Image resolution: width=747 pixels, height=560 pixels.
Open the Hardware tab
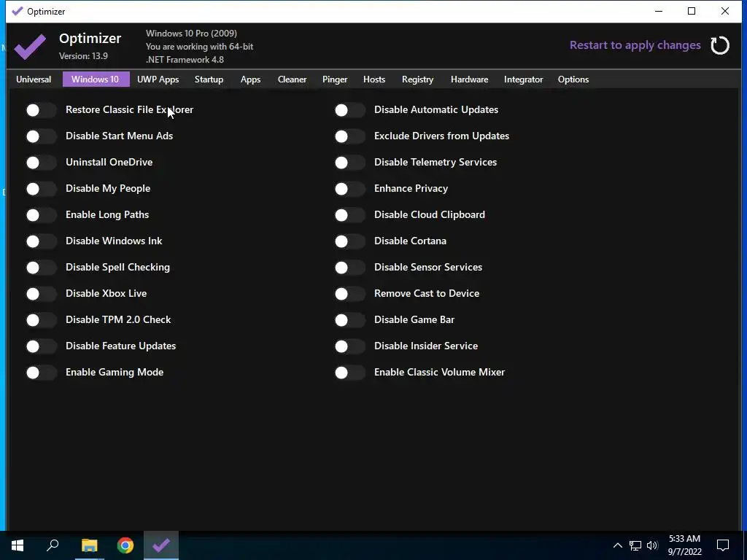[x=469, y=79]
